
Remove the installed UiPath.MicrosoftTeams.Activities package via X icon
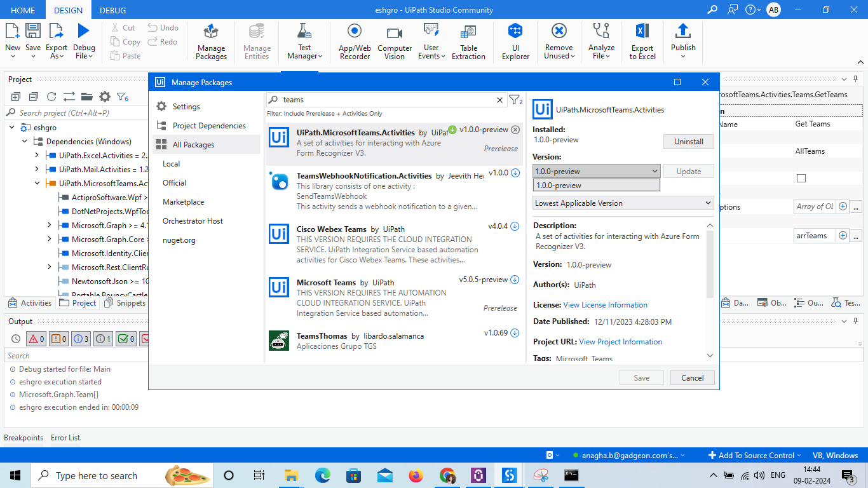point(515,130)
